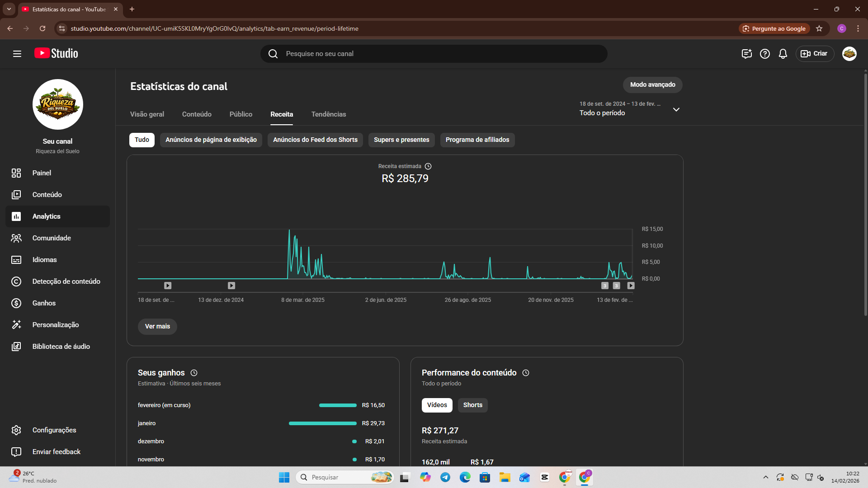Select the Tudo filter chip
This screenshot has width=868, height=488.
[x=142, y=140]
